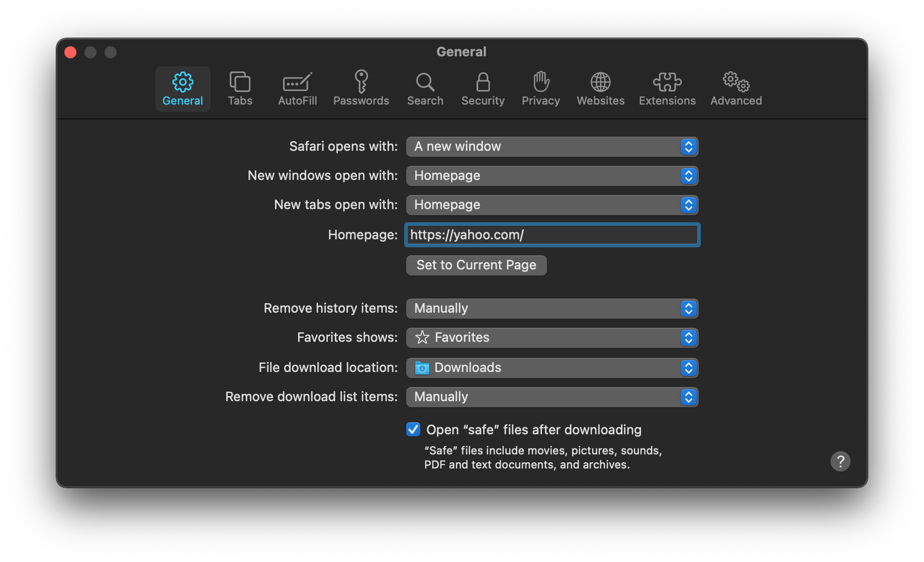Click the 'New windows open with:' label text
Image resolution: width=924 pixels, height=562 pixels.
coord(323,175)
